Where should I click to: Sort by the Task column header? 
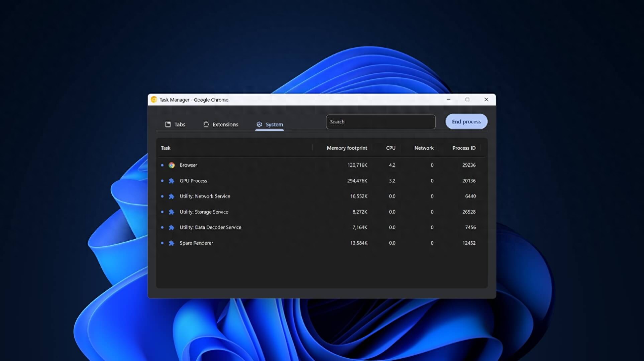tap(166, 148)
